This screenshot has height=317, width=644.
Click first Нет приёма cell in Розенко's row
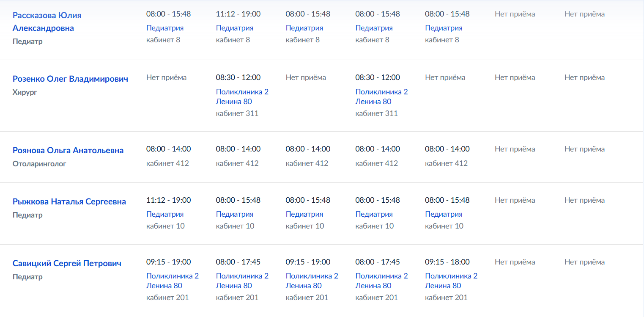click(x=166, y=77)
